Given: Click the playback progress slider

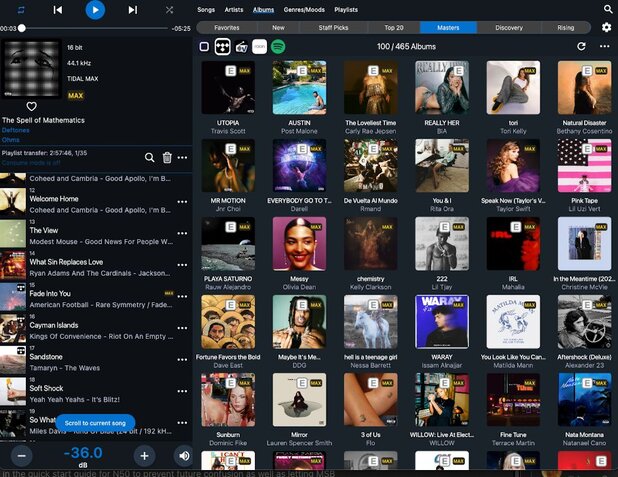Looking at the screenshot, I should coord(95,28).
